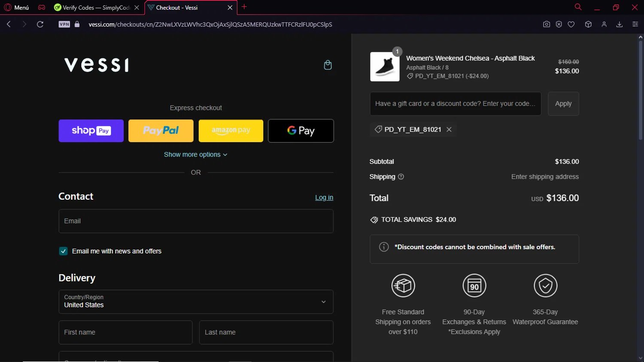Close the Verify Codes SimplyCodes tab
Viewport: 644px width, 362px height.
137,7
